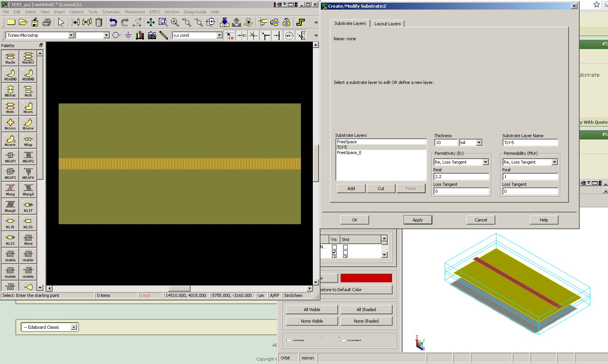
Task: Choose the MGap palette component
Action: [x=28, y=140]
